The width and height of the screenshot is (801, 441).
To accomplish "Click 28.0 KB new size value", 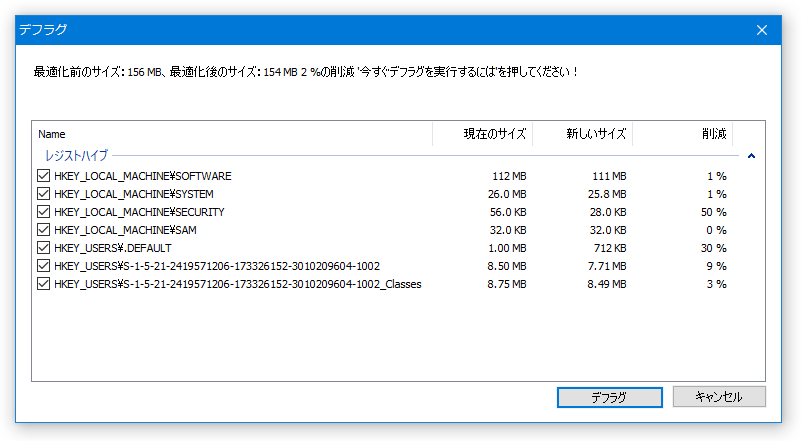I will click(x=608, y=212).
